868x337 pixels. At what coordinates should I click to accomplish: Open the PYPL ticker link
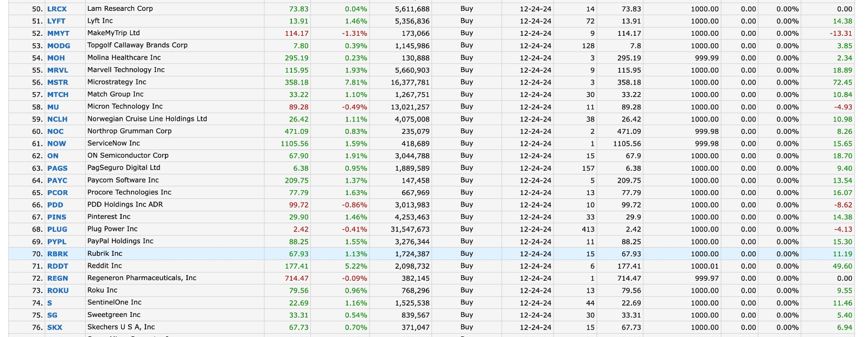(56, 242)
